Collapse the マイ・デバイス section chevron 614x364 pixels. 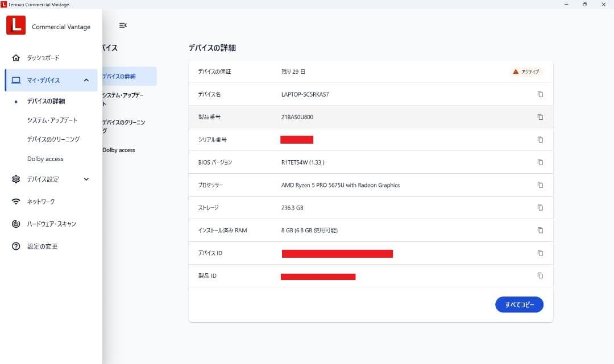tap(86, 80)
